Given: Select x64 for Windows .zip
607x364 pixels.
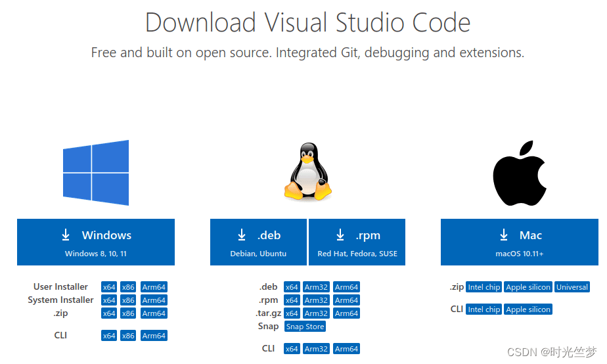Looking at the screenshot, I should point(109,313).
